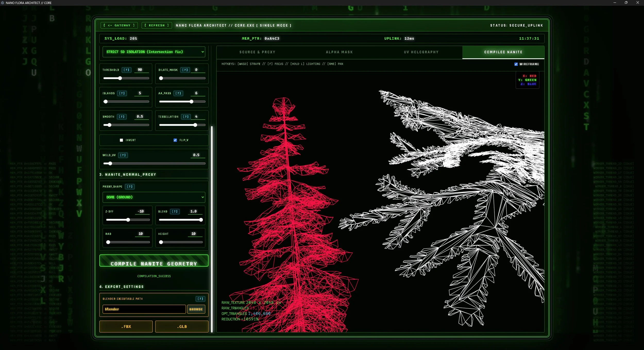Viewport: 644px width, 350px height.
Task: Click the THRESHOLD help [?] icon
Action: pos(126,70)
